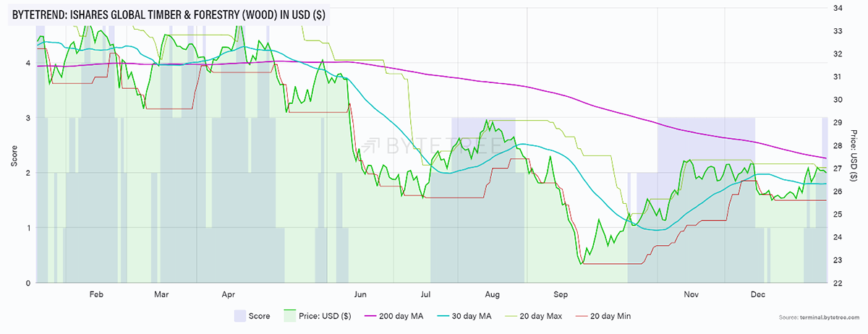Click the light green Price legend swatch

point(290,316)
